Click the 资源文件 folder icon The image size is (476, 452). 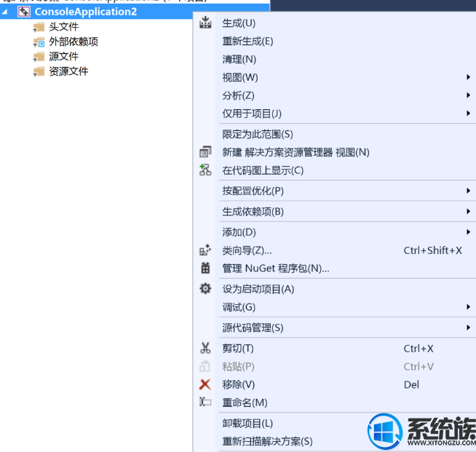(39, 71)
